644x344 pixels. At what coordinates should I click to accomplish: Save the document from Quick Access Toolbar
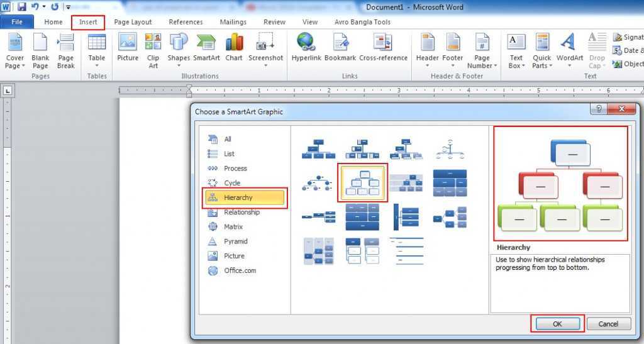pyautogui.click(x=22, y=6)
